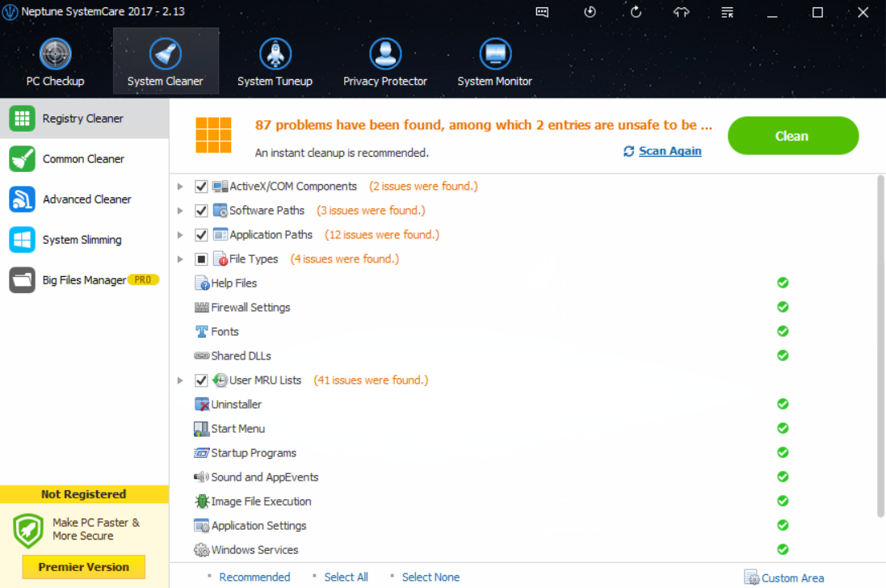
Task: Click the Startup Programs icon
Action: [202, 453]
